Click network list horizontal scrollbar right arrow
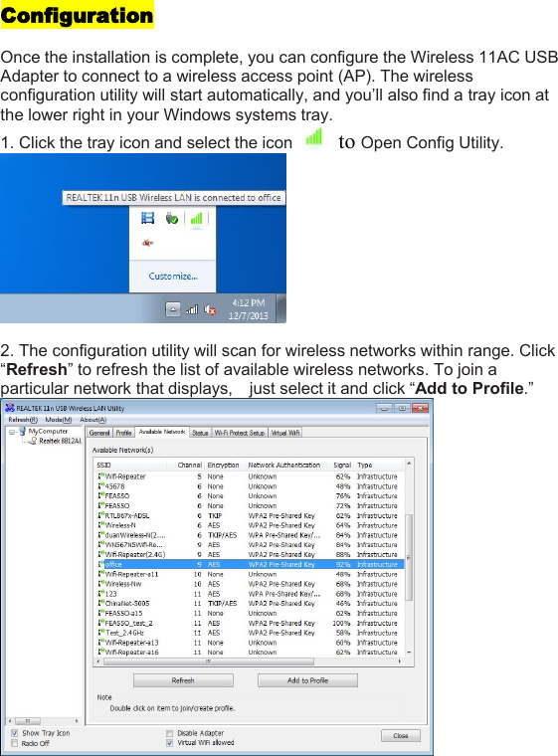The image size is (558, 756). [x=399, y=661]
